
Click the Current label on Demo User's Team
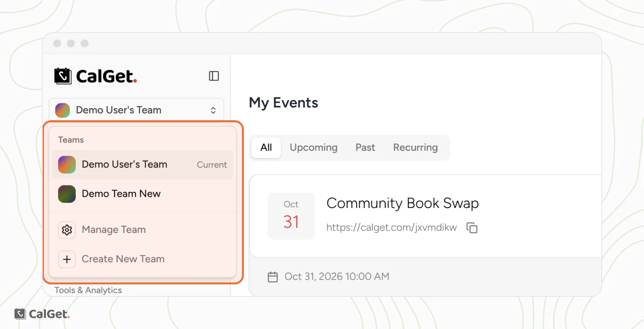click(212, 165)
